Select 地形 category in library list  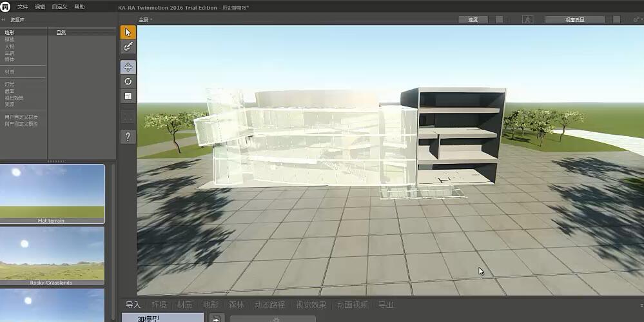tap(10, 32)
